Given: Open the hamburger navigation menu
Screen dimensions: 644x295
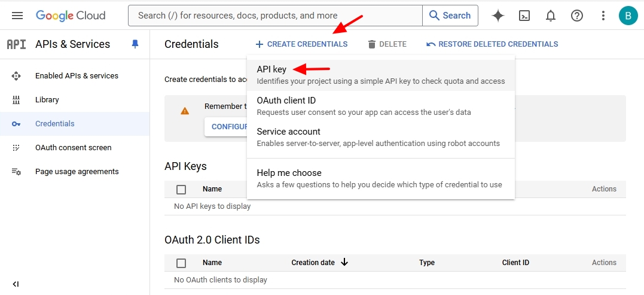Looking at the screenshot, I should click(17, 16).
